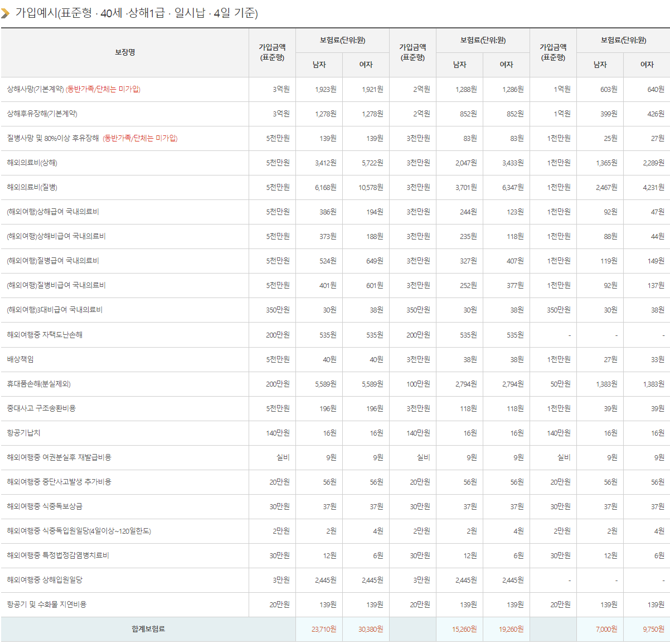Screen dimensions: 670x644
Task: Click 50만원 coverage in 휴대품손해 row
Action: click(x=560, y=384)
